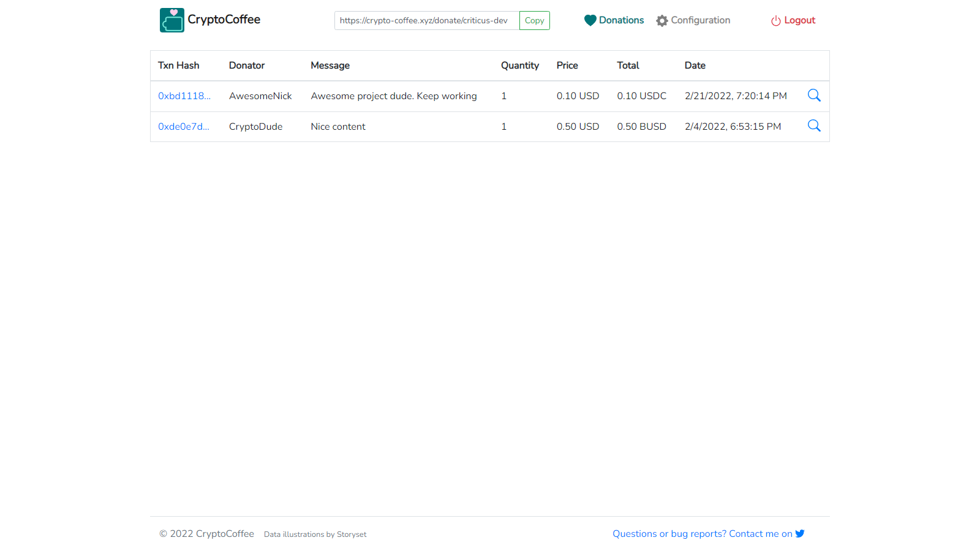Image resolution: width=980 pixels, height=551 pixels.
Task: View details of CryptoDude donation magnifier
Action: [x=814, y=126]
